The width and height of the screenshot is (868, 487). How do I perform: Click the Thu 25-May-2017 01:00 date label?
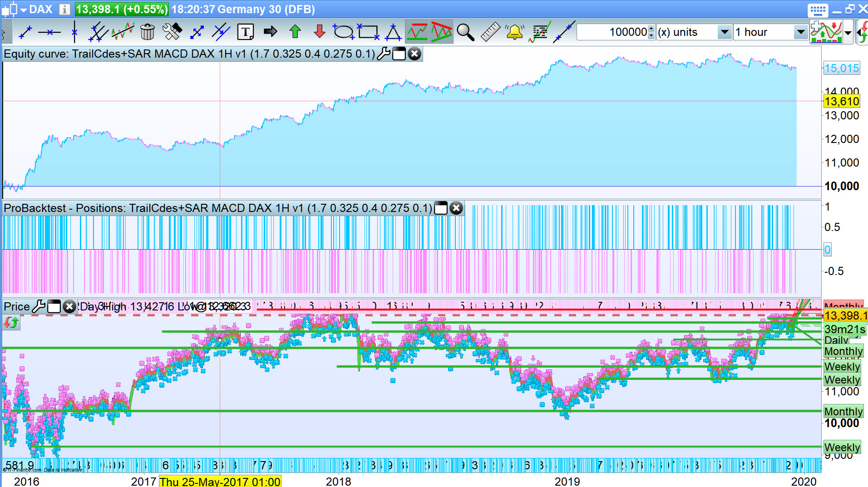click(x=220, y=481)
